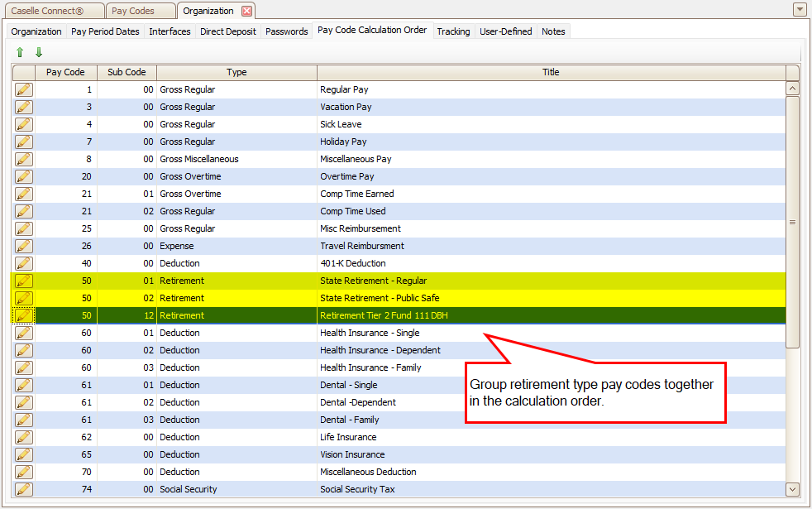The width and height of the screenshot is (812, 509).
Task: Click the Type column header
Action: coord(236,72)
